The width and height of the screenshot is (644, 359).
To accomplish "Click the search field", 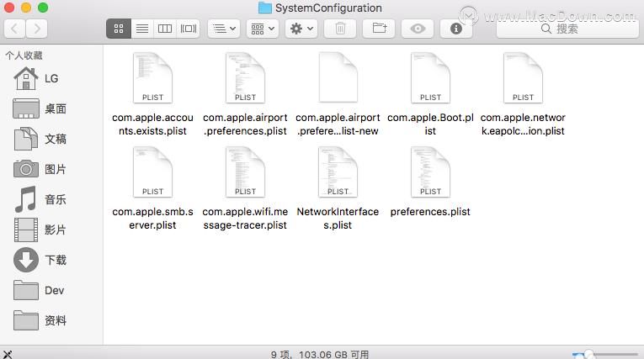I will coord(567,29).
